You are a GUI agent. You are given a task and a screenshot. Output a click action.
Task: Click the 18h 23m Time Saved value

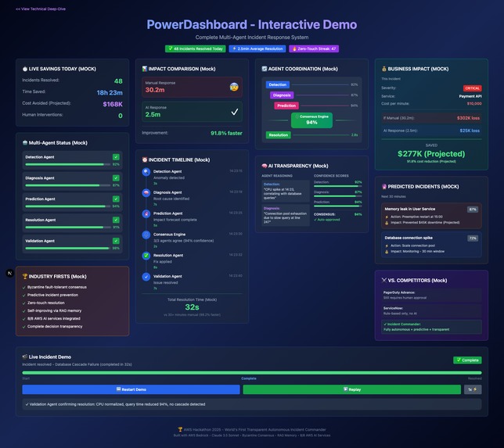[110, 92]
